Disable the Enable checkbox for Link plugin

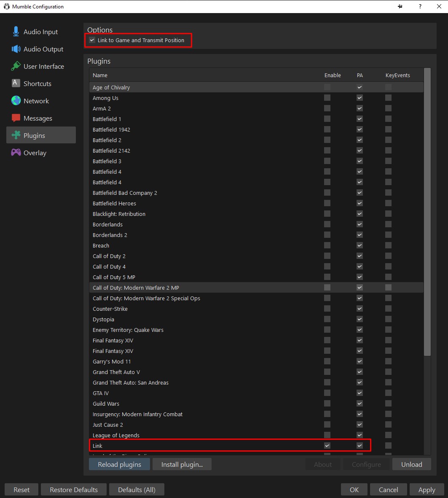[x=327, y=446]
